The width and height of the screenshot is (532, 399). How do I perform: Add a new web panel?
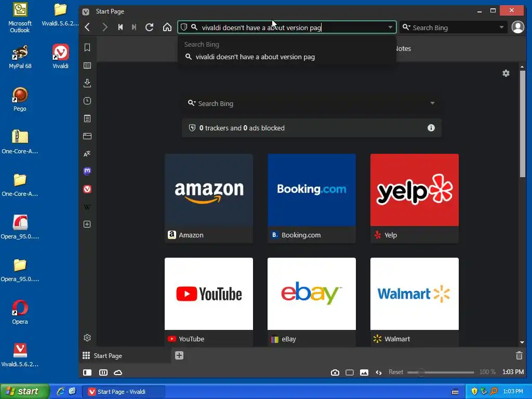coord(87,224)
